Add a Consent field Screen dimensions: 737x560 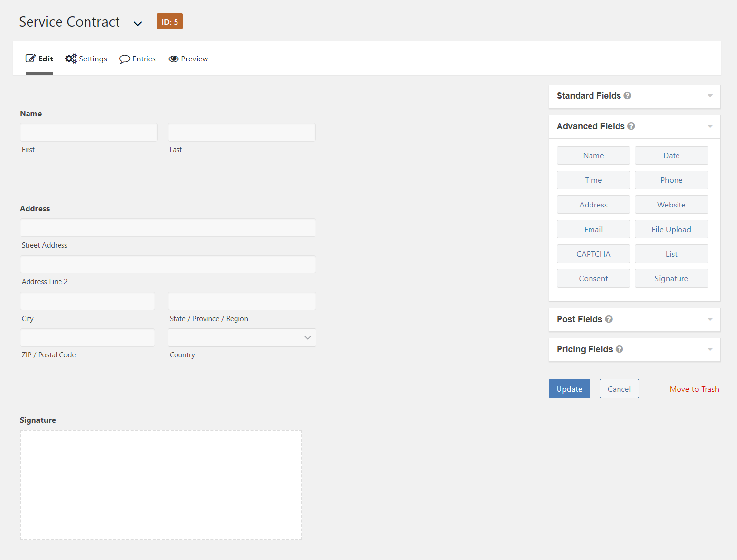[x=593, y=278]
